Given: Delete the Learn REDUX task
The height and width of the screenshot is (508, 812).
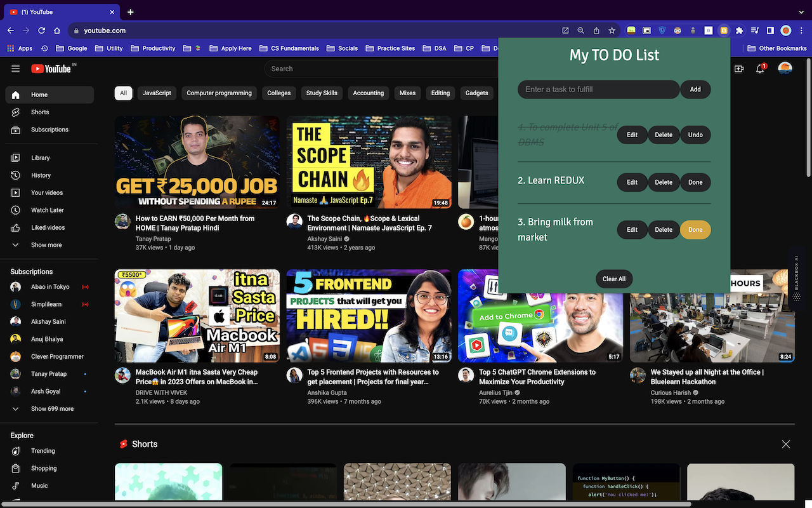Looking at the screenshot, I should click(664, 182).
